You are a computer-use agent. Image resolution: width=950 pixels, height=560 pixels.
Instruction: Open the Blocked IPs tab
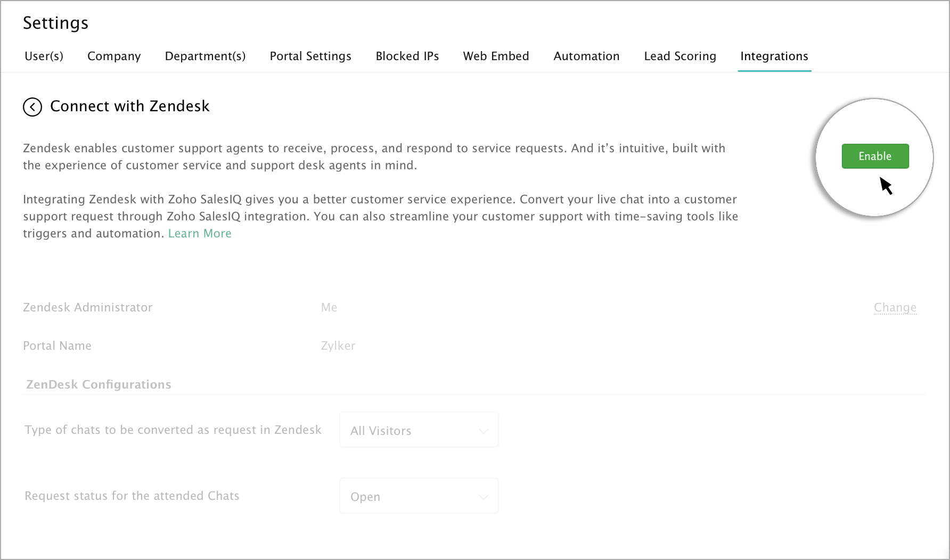coord(407,56)
